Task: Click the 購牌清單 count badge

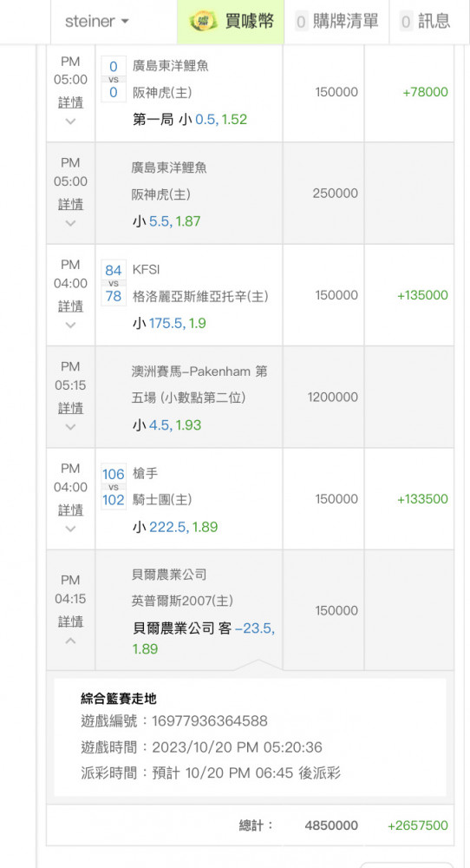Action: (302, 22)
